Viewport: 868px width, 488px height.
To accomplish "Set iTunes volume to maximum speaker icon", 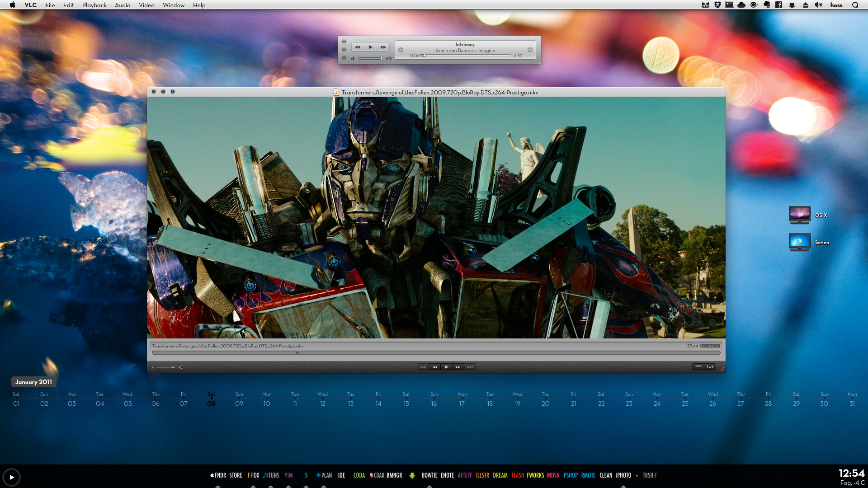I will 388,58.
